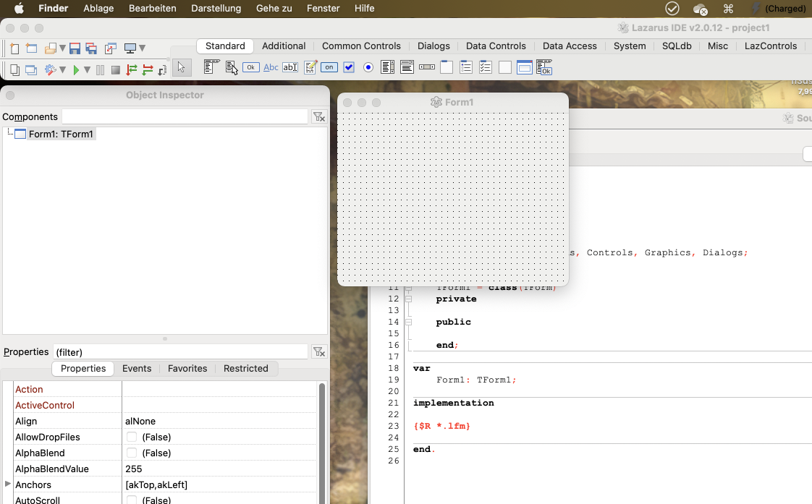Screen dimensions: 812x504
Task: Select the TToggleBox 'on' component
Action: tap(329, 67)
